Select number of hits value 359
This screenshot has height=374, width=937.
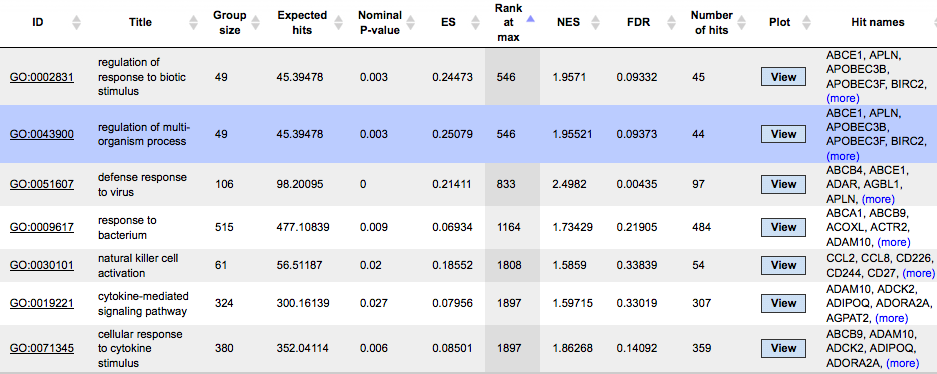pyautogui.click(x=702, y=348)
